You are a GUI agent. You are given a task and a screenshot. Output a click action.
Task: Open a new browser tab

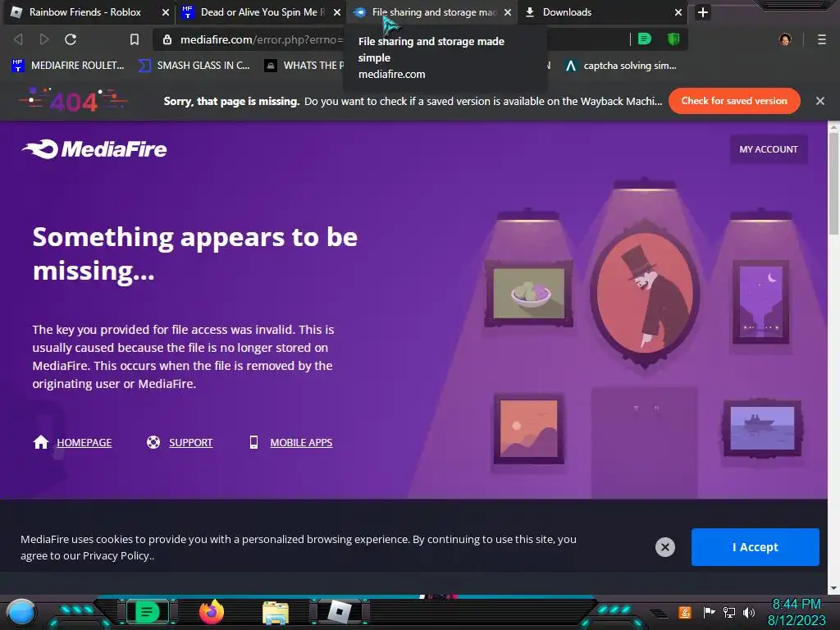(x=703, y=11)
